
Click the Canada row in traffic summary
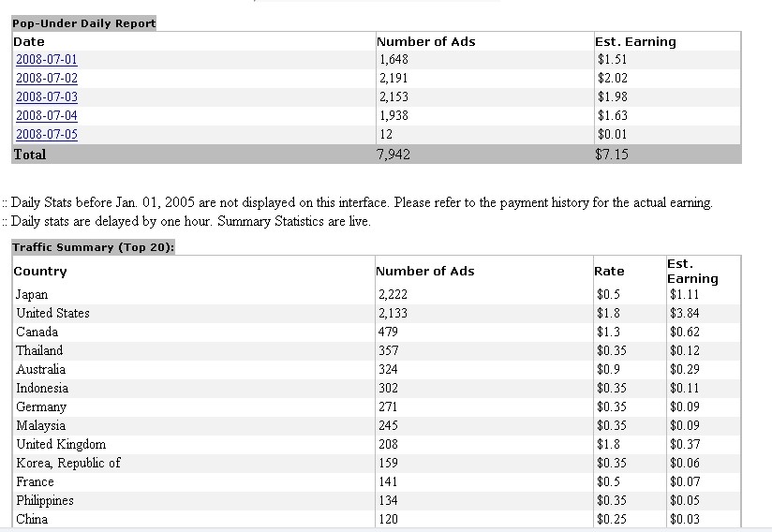(37, 332)
